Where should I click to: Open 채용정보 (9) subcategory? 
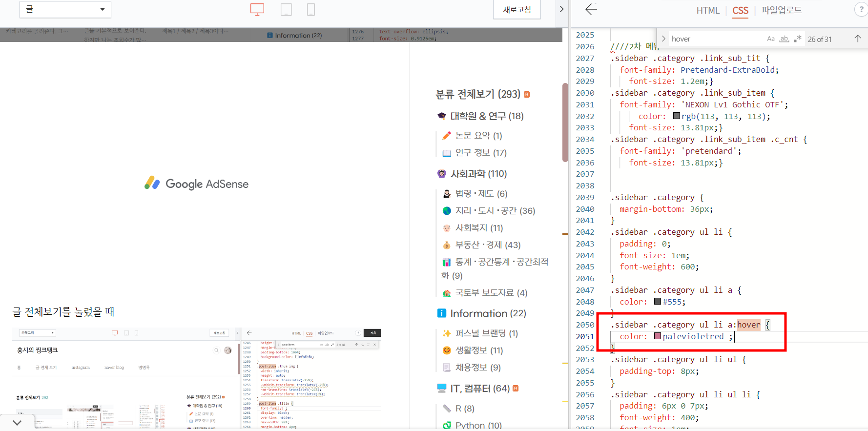(x=478, y=368)
